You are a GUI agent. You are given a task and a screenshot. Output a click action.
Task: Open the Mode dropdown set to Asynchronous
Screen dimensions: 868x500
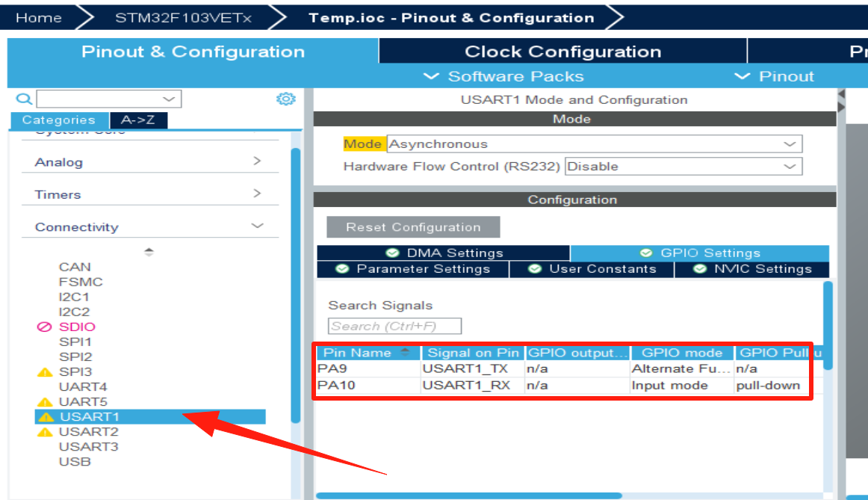click(x=594, y=144)
